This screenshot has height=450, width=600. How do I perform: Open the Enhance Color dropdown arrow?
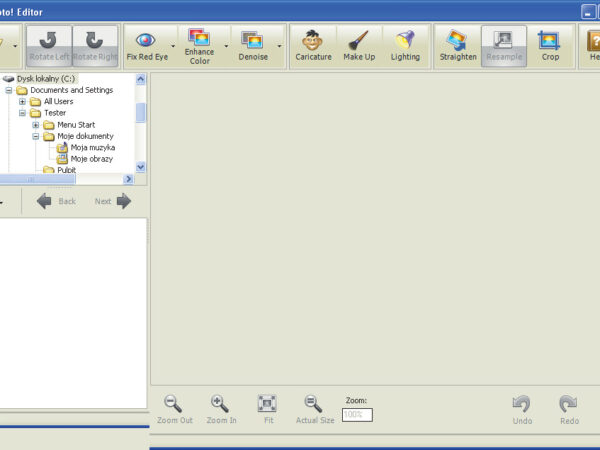[x=226, y=46]
